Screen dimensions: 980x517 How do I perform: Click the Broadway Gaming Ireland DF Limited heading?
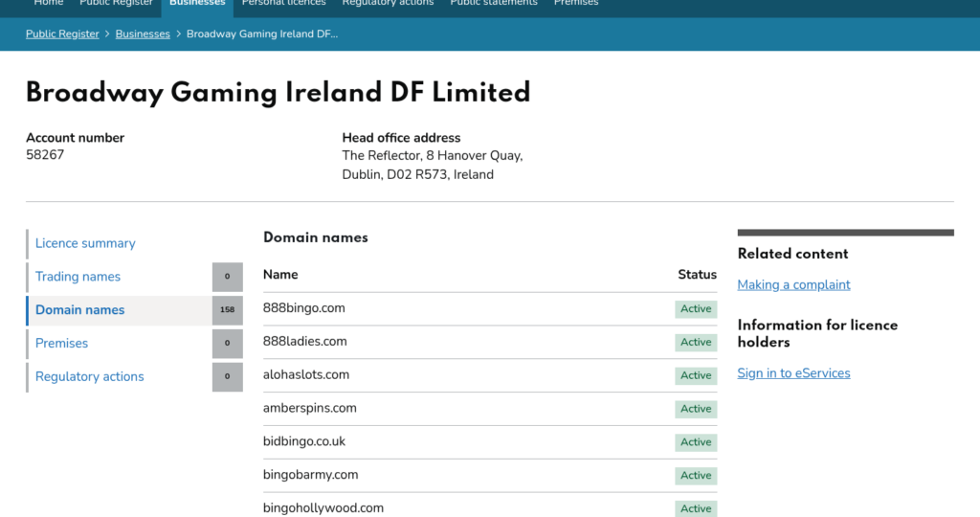[x=278, y=93]
